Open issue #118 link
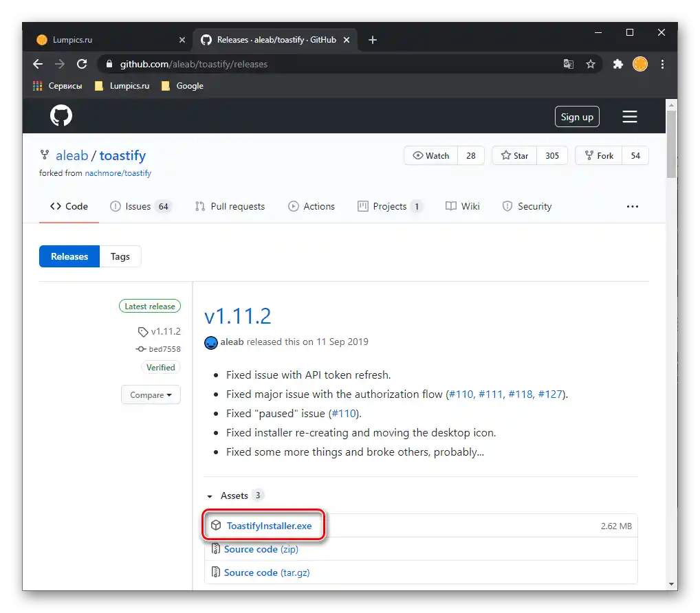 (x=520, y=394)
